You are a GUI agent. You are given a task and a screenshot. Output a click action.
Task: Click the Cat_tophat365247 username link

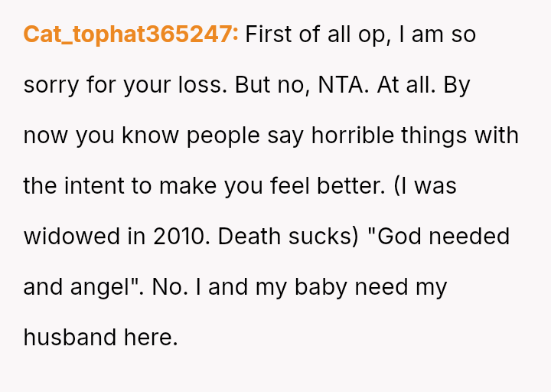pyautogui.click(x=131, y=34)
